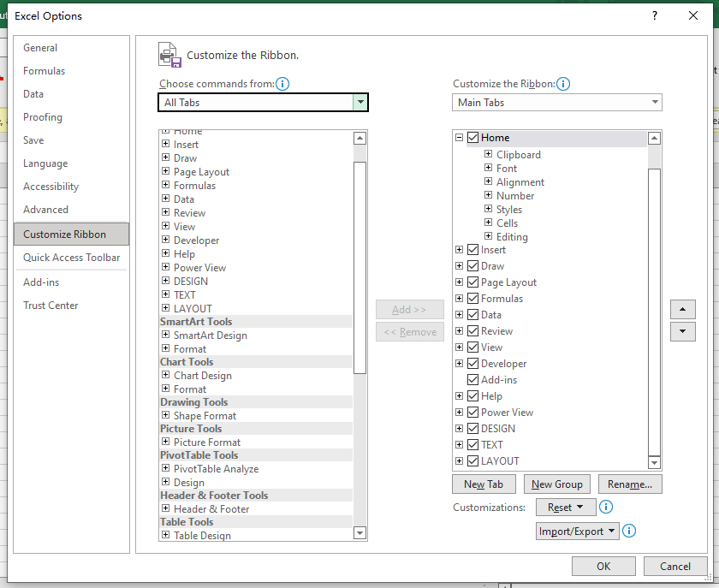The height and width of the screenshot is (588, 719).
Task: Click the Help question mark icon
Action: click(x=655, y=15)
